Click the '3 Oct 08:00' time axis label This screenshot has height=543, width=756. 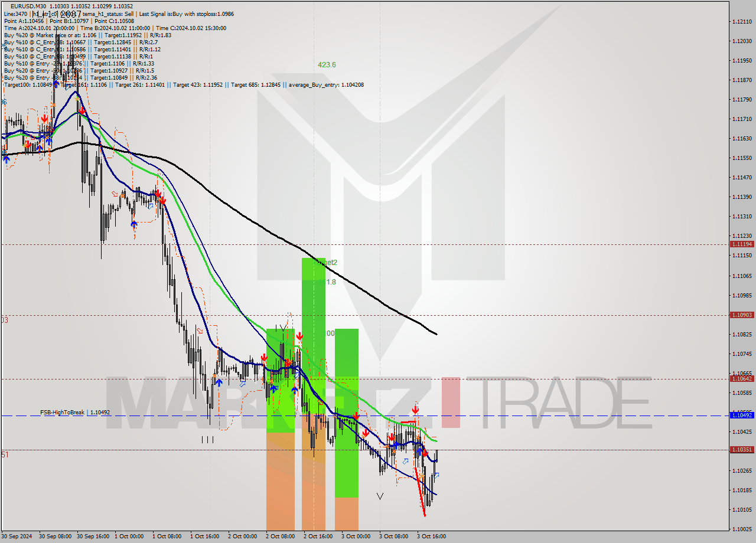coord(394,537)
